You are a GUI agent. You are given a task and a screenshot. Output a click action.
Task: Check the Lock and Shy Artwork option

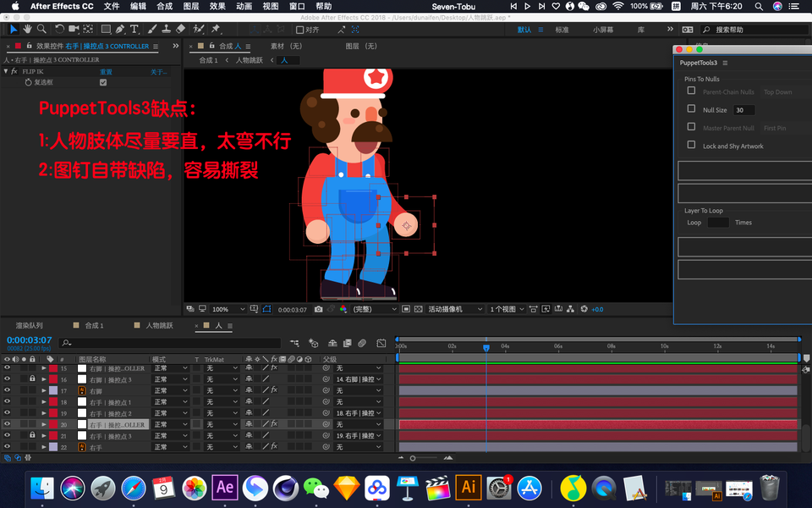point(691,145)
